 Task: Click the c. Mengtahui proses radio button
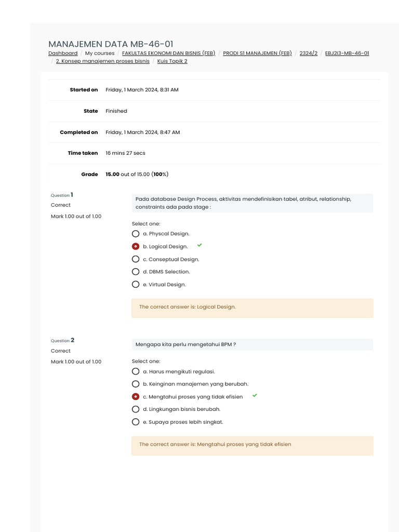tap(136, 396)
